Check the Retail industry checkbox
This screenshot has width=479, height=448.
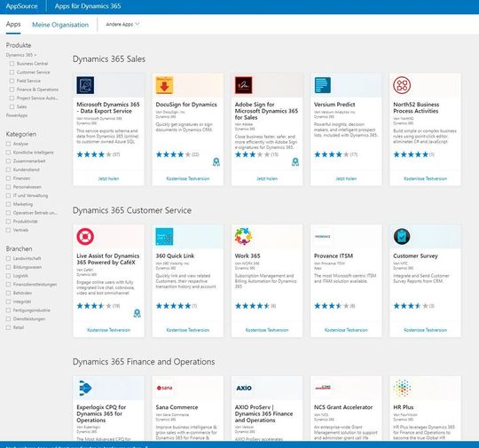point(8,327)
